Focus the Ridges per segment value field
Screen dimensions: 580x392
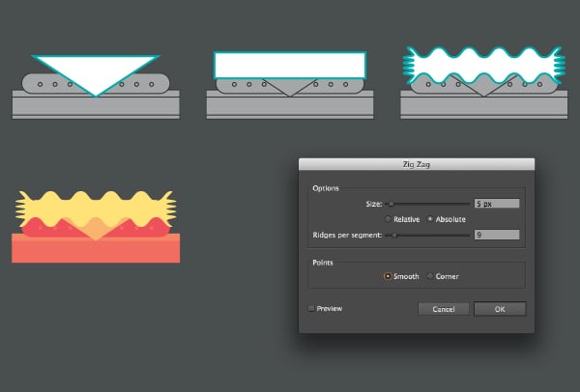tap(497, 235)
